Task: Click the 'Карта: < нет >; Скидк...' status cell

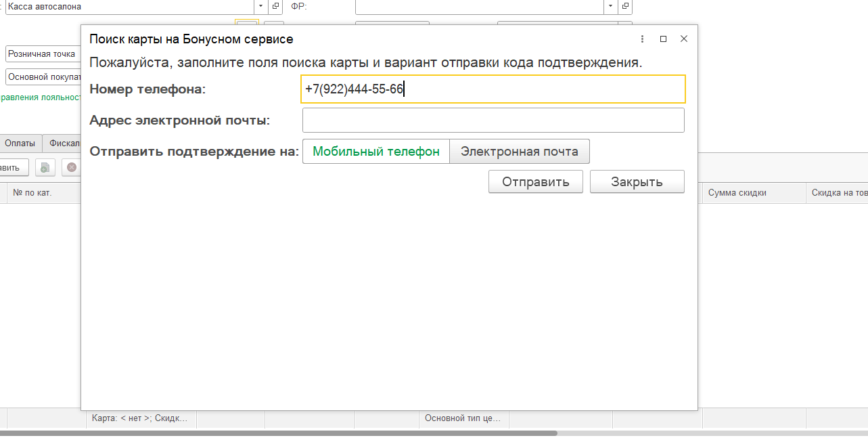Action: 143,418
